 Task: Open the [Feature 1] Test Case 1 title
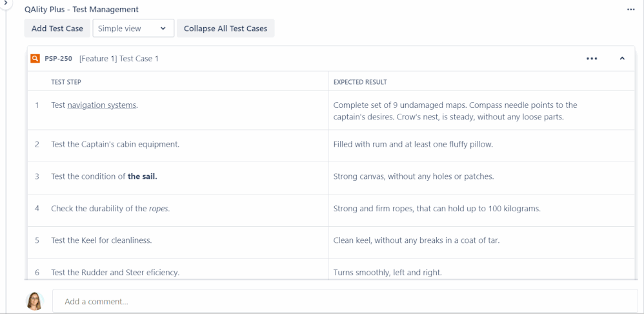[x=119, y=58]
